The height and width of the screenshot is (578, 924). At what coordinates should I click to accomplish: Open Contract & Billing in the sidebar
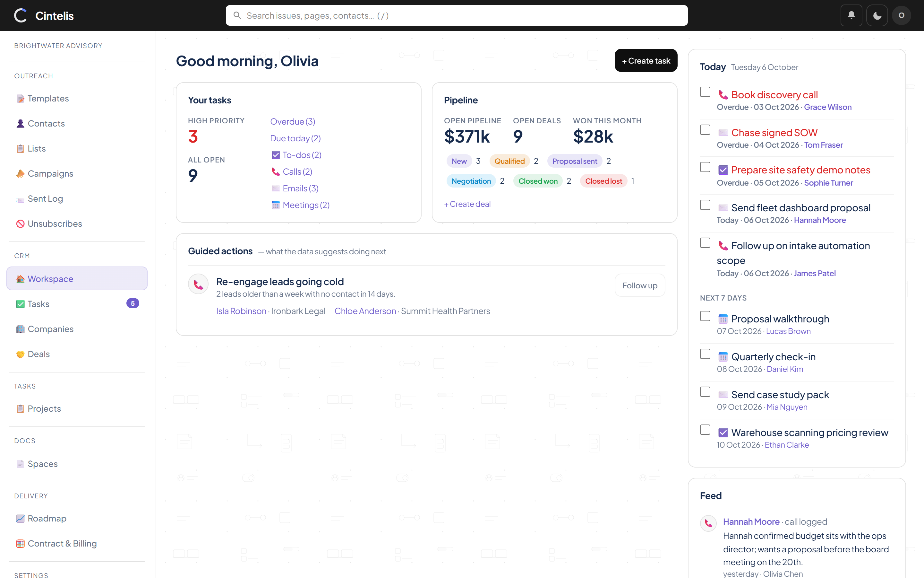click(x=77, y=544)
